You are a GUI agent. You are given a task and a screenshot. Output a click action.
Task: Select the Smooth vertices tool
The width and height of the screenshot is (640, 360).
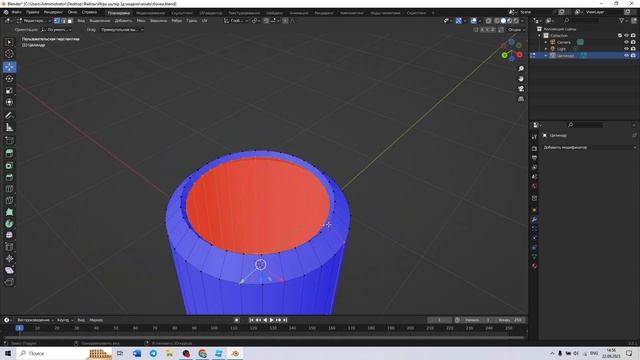click(9, 235)
